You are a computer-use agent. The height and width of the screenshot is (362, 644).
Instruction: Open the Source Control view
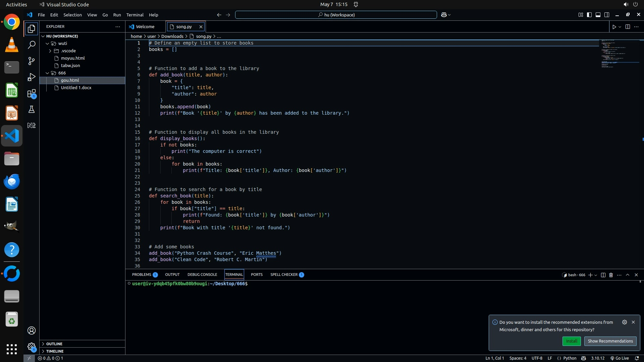(x=32, y=61)
